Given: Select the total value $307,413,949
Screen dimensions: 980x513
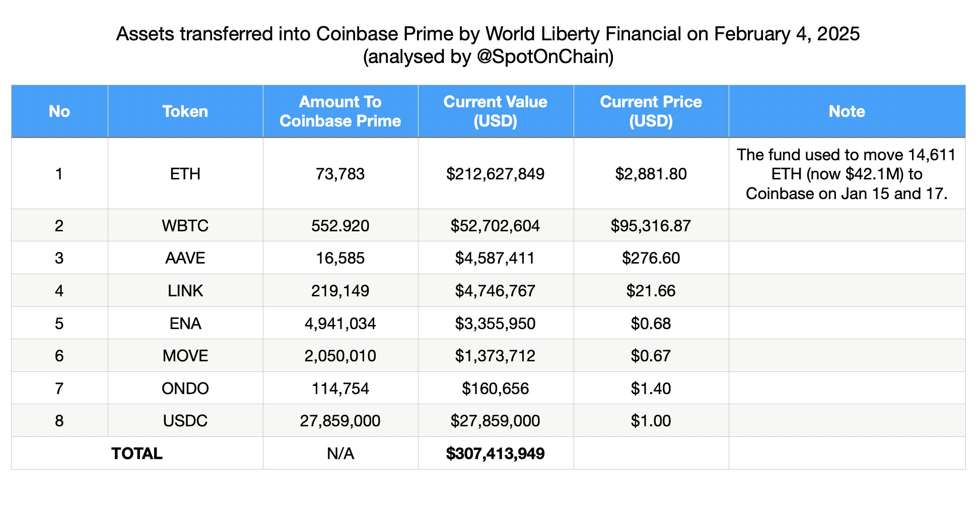Looking at the screenshot, I should point(495,454).
